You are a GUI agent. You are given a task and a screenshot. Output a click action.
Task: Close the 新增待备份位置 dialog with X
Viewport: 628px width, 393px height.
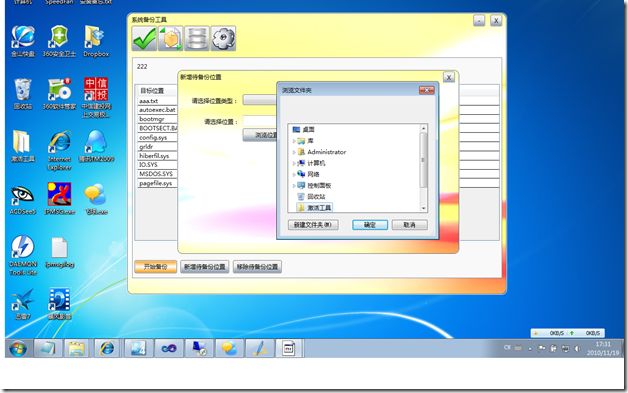coord(449,77)
